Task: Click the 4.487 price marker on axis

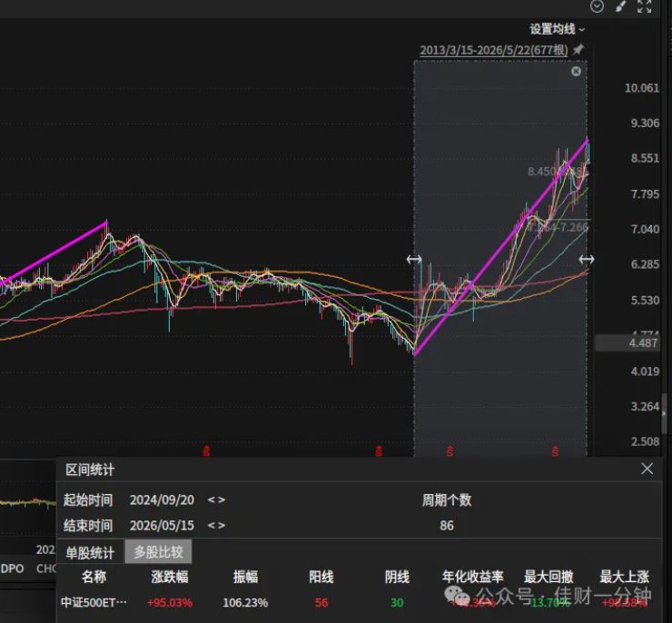Action: pos(628,343)
